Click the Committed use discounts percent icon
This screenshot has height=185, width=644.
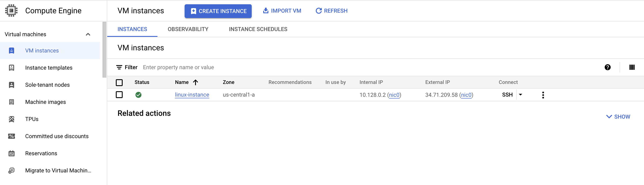pyautogui.click(x=12, y=136)
